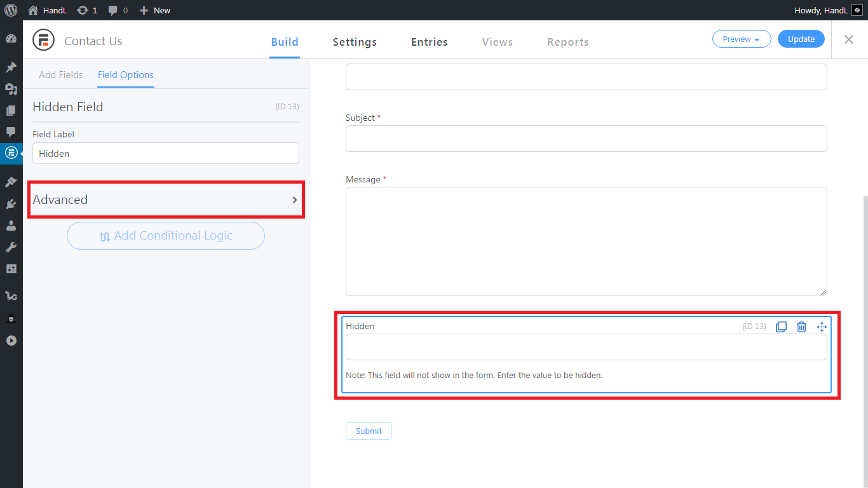Close the form builder with X
The image size is (868, 488).
849,39
